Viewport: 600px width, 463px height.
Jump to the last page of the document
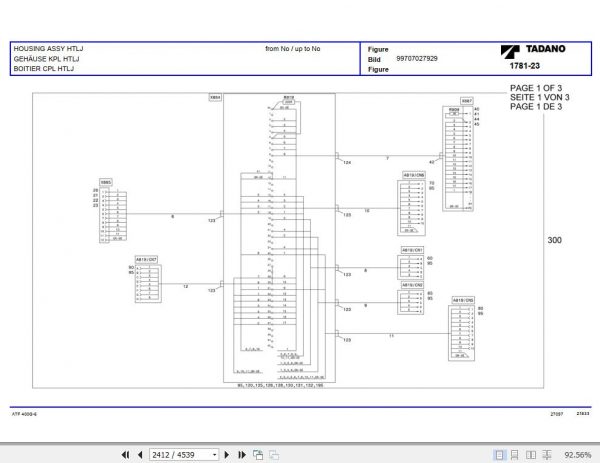click(242, 455)
